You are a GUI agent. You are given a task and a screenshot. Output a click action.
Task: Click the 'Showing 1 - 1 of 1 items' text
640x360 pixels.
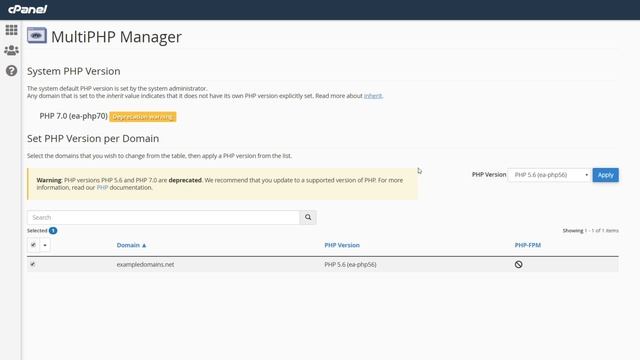point(590,231)
